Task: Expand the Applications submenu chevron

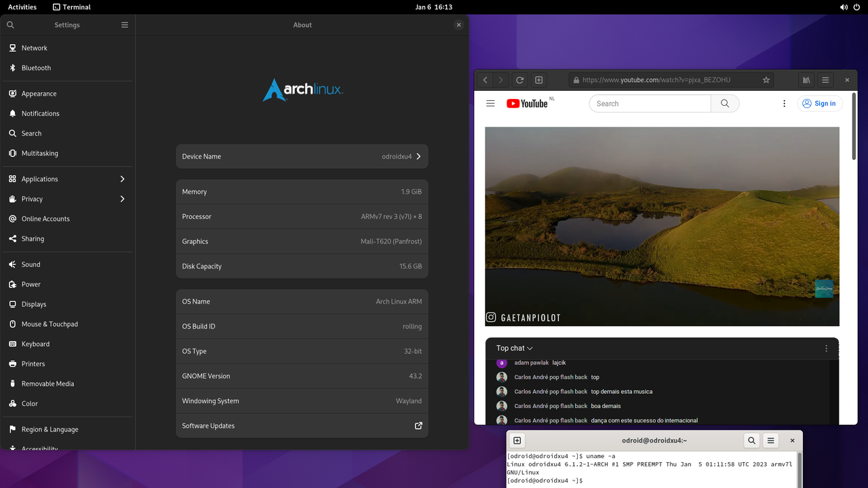Action: 122,179
